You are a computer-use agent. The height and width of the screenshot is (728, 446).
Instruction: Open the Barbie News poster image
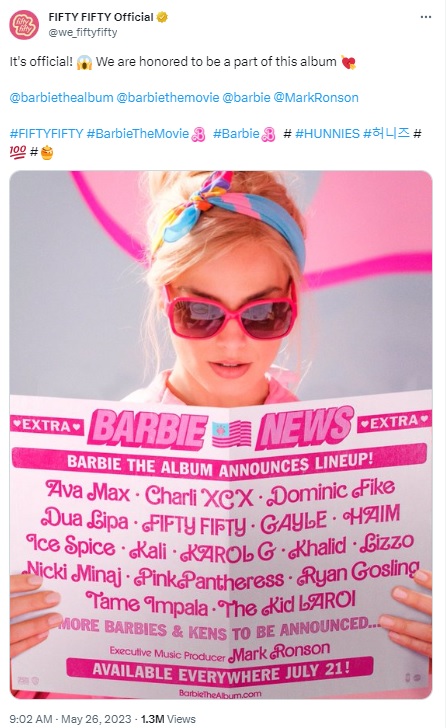[221, 435]
